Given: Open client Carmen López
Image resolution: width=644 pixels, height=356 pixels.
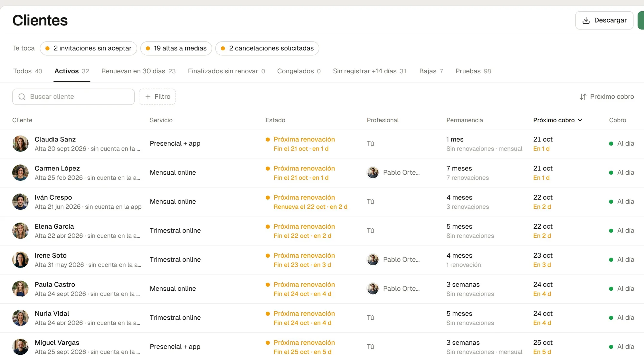Looking at the screenshot, I should (x=57, y=169).
